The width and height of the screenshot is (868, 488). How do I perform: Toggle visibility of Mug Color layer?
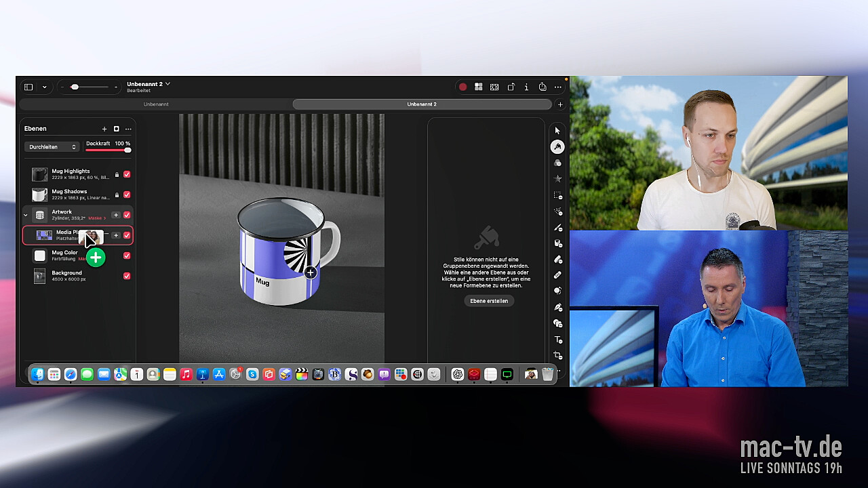point(127,256)
